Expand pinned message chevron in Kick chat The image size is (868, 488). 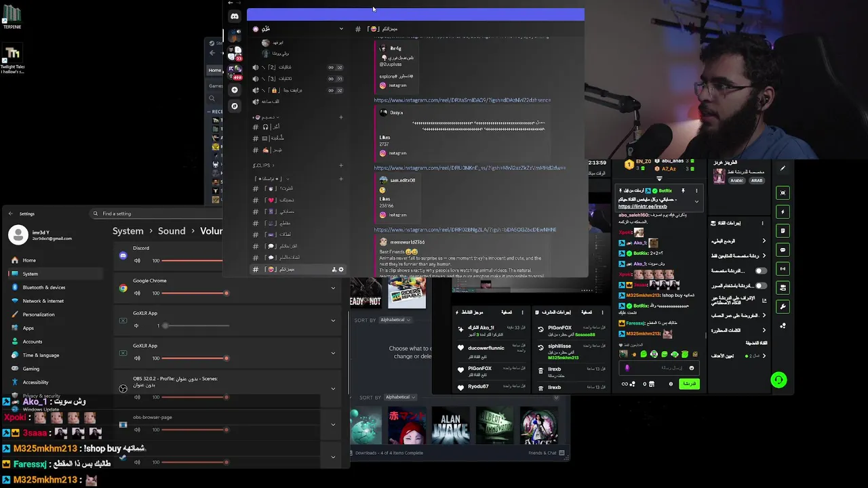pyautogui.click(x=696, y=201)
